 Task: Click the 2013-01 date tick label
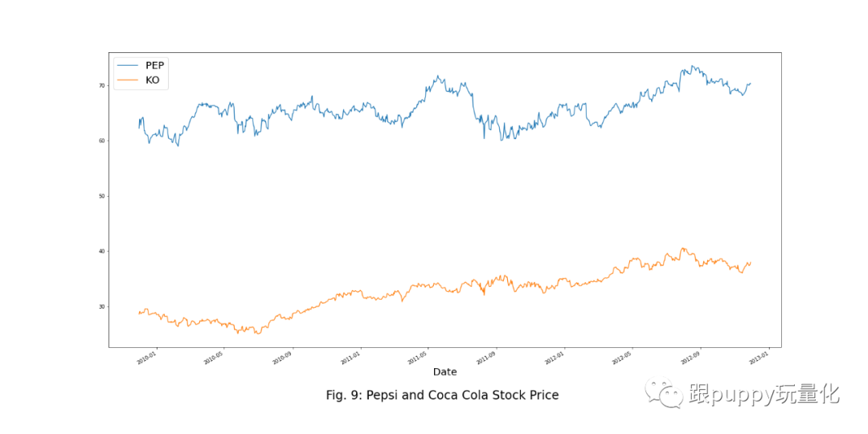(x=756, y=356)
